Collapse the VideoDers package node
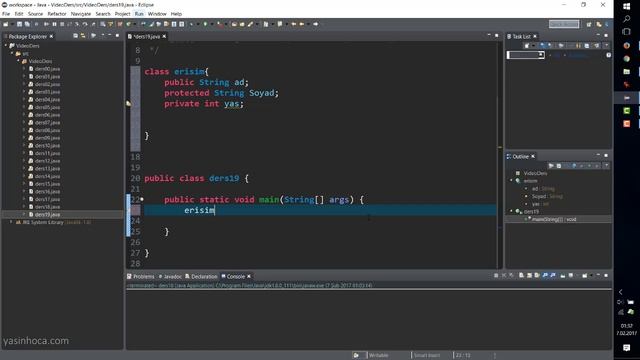The image size is (640, 360). click(x=18, y=61)
